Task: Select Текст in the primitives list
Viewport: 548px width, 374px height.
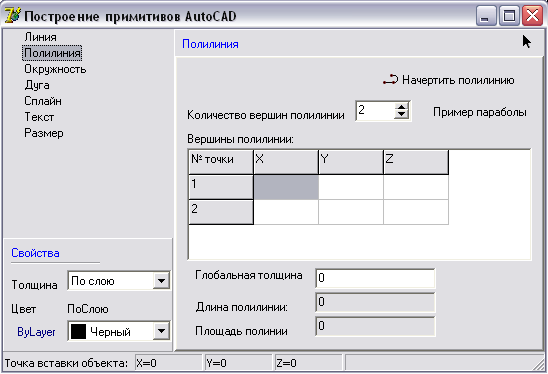Action: (x=39, y=117)
